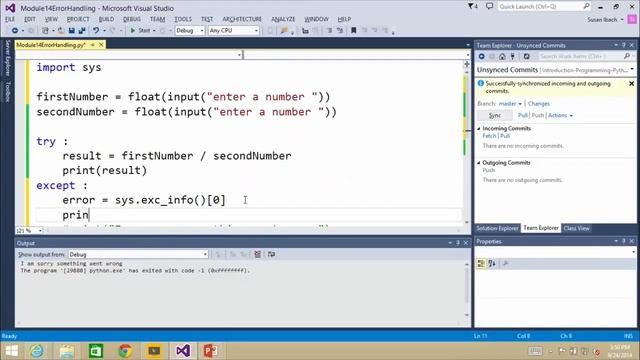Screen dimensions: 640x360
Task: Open the ANALYZE menu
Action: point(283,19)
